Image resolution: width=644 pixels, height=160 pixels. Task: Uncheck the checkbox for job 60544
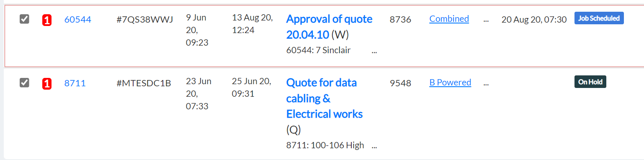click(x=25, y=19)
